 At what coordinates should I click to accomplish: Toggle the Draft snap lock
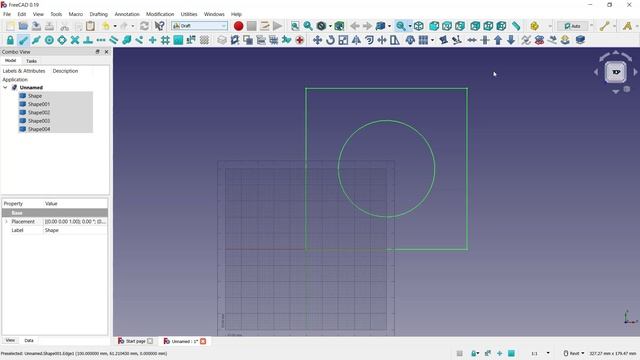point(10,40)
